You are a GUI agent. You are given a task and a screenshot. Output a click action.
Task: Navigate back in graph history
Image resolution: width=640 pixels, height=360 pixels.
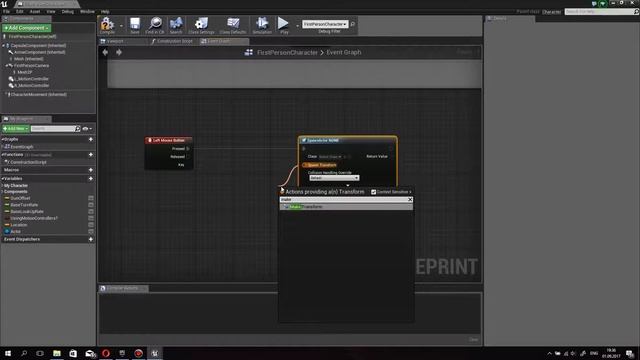(x=105, y=52)
